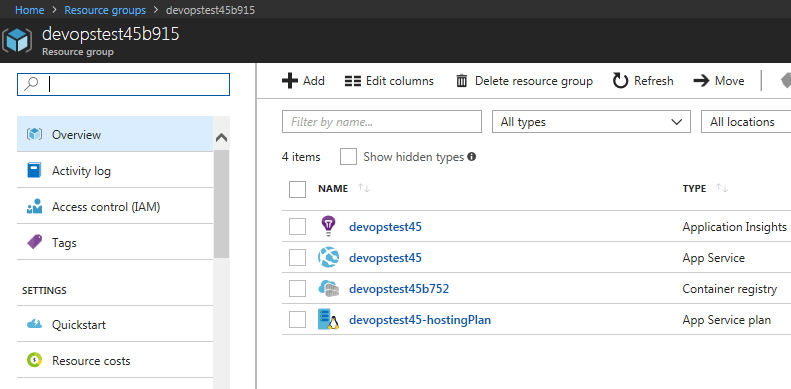Click the Add toolbar button

pyautogui.click(x=303, y=81)
